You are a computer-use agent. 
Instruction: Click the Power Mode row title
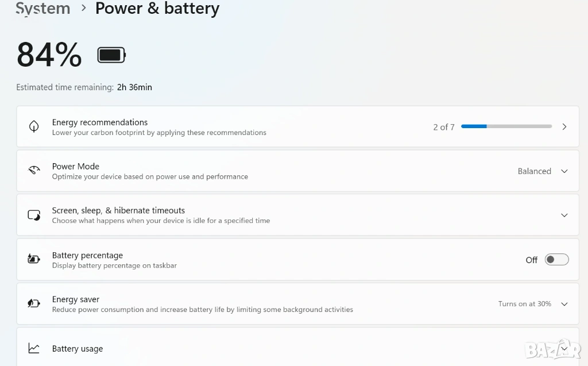click(76, 167)
